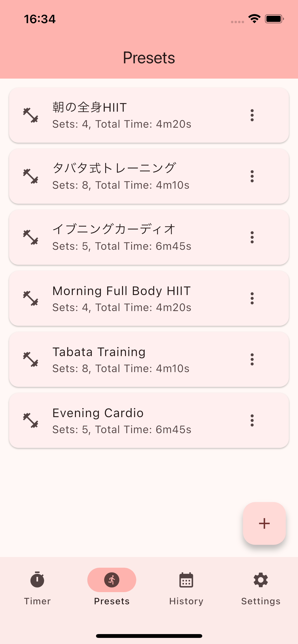This screenshot has height=644, width=298.
Task: Switch to the History tab label
Action: tap(186, 601)
